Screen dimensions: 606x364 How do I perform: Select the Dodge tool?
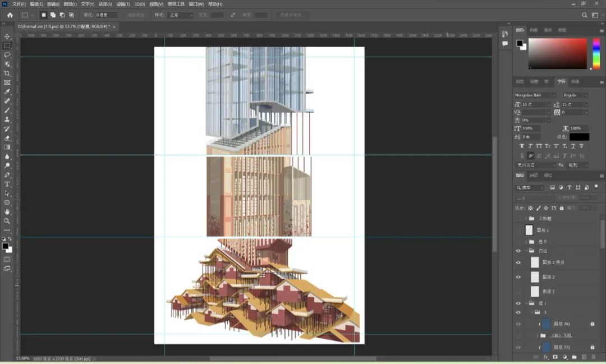[7, 166]
